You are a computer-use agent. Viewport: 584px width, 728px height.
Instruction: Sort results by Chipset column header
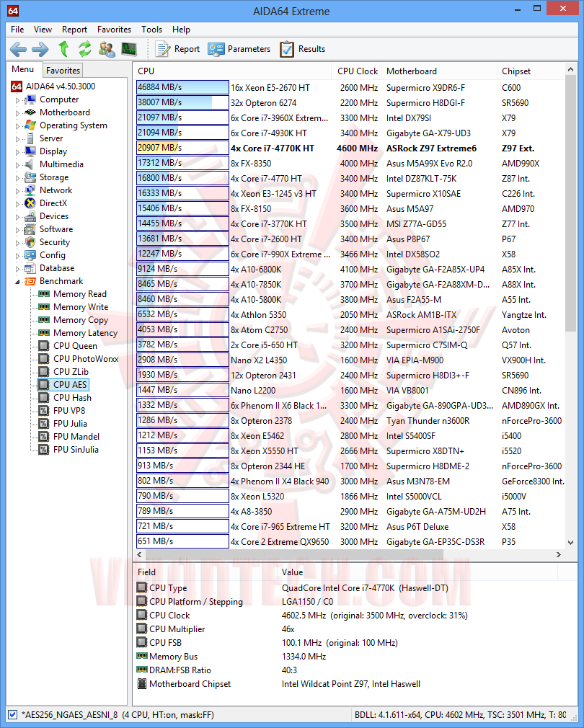pyautogui.click(x=531, y=71)
